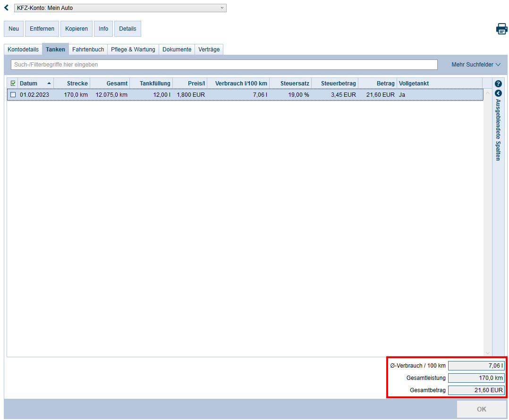
Task: Switch to the Kontodetails tab
Action: coord(23,49)
